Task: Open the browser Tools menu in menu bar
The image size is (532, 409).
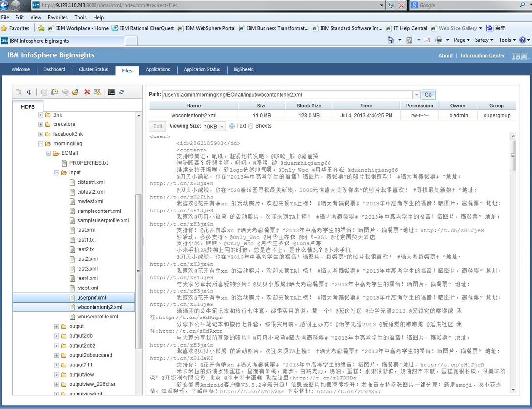Action: [80, 17]
